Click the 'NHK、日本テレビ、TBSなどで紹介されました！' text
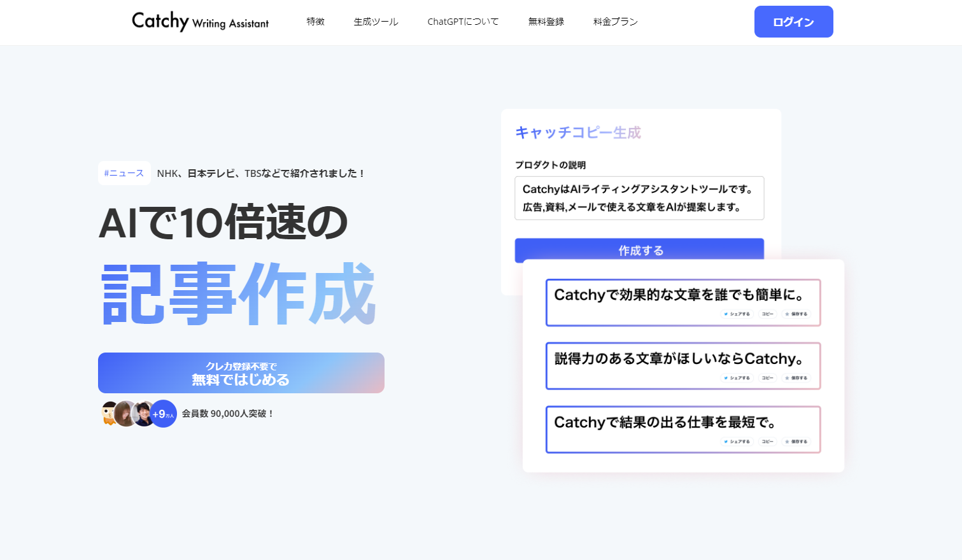This screenshot has height=560, width=962. click(261, 173)
